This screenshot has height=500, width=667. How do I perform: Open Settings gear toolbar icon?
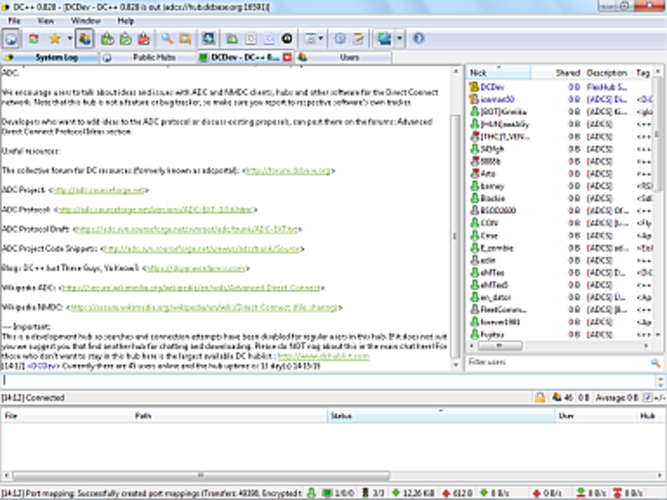coord(339,39)
